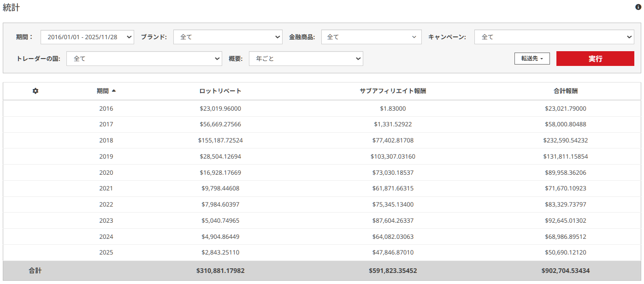The width and height of the screenshot is (644, 284).
Task: Click the 2016 period row
Action: (x=106, y=109)
